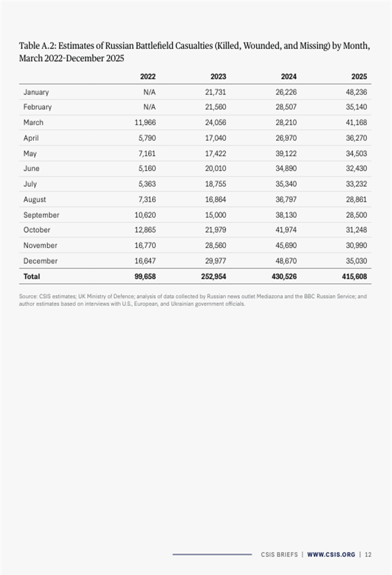Click the N/A cell for February 2022
The height and width of the screenshot is (575, 392).
(x=149, y=107)
